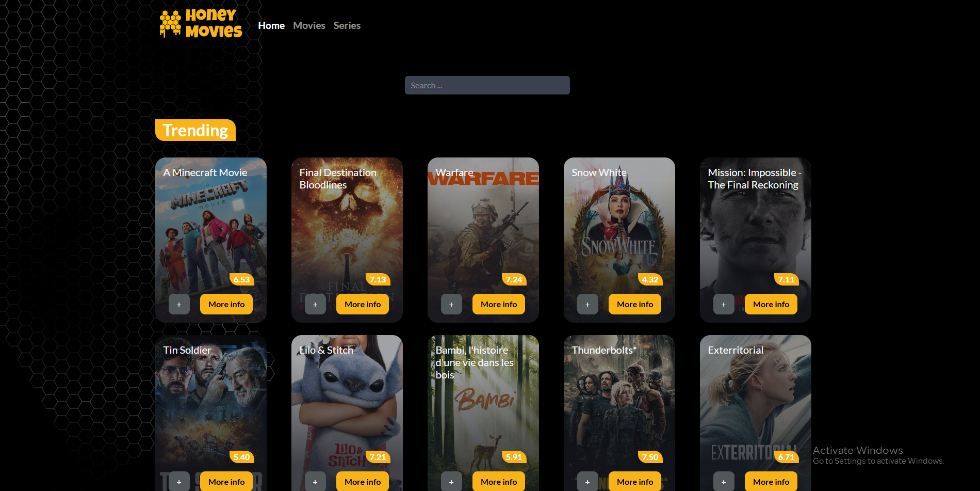Screen dimensions: 980x491
Task: Add Tin Soldier using its plus button
Action: (179, 481)
